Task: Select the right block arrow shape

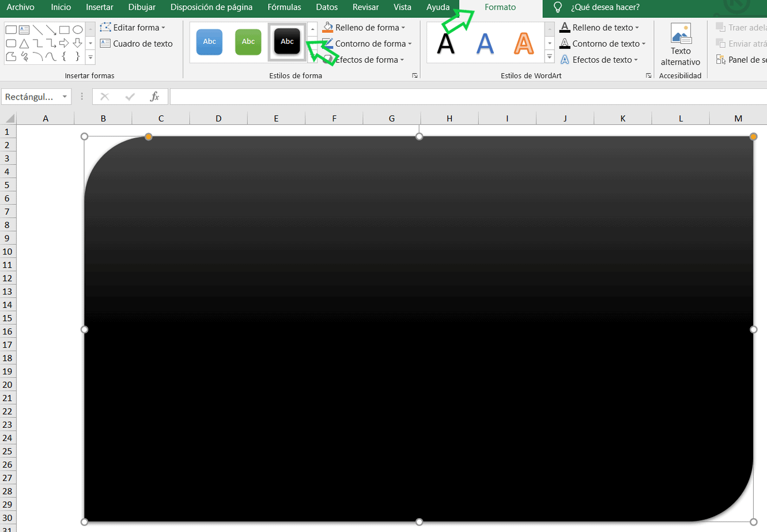Action: pos(64,43)
